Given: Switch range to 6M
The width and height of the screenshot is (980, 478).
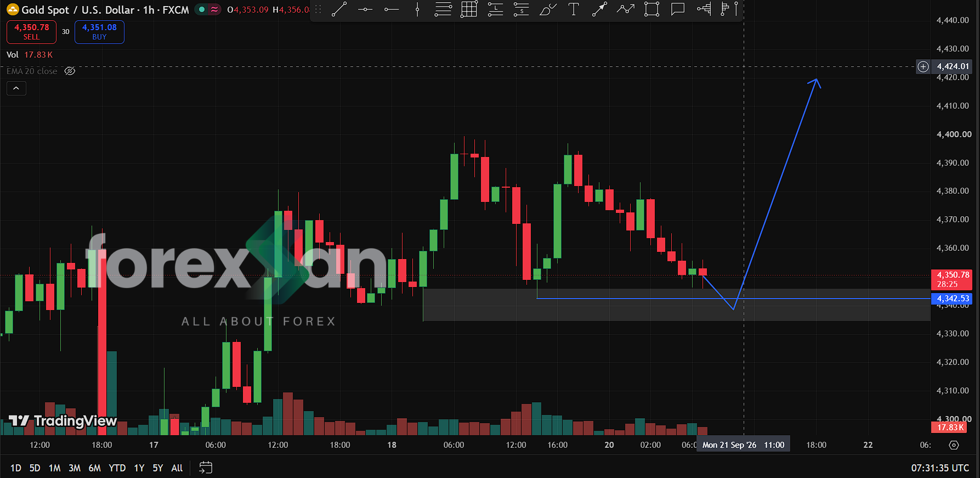Looking at the screenshot, I should (x=94, y=468).
